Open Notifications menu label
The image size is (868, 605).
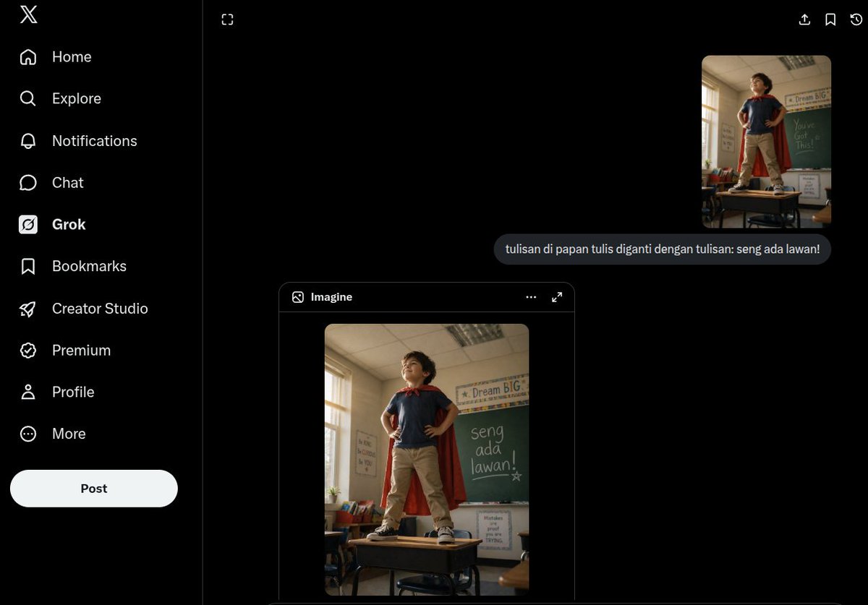tap(95, 141)
